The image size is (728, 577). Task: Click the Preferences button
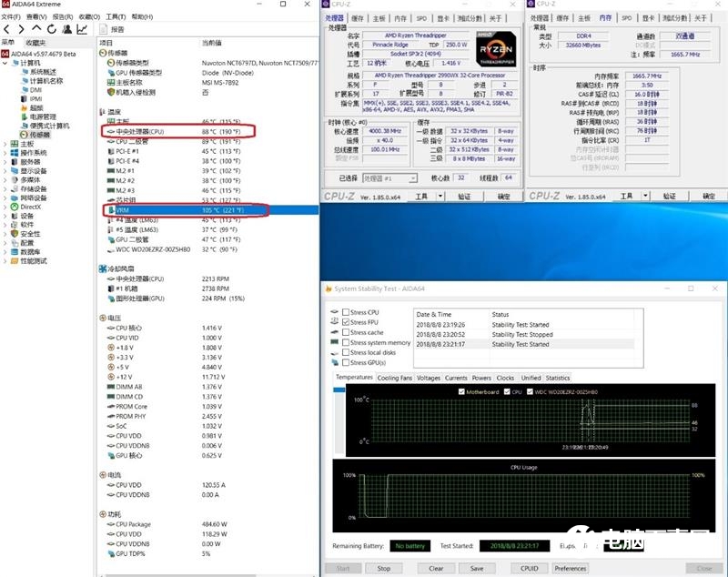570,568
